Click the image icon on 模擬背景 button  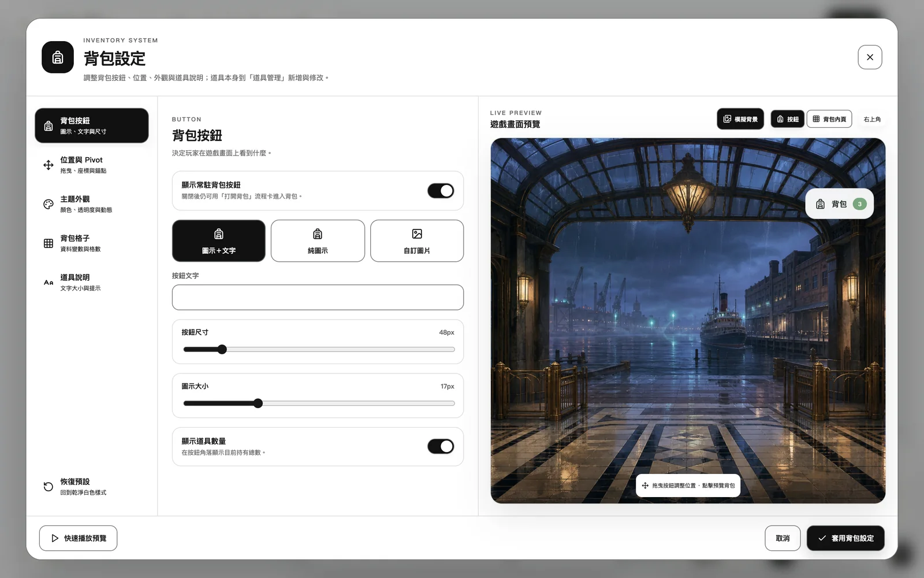pos(727,119)
